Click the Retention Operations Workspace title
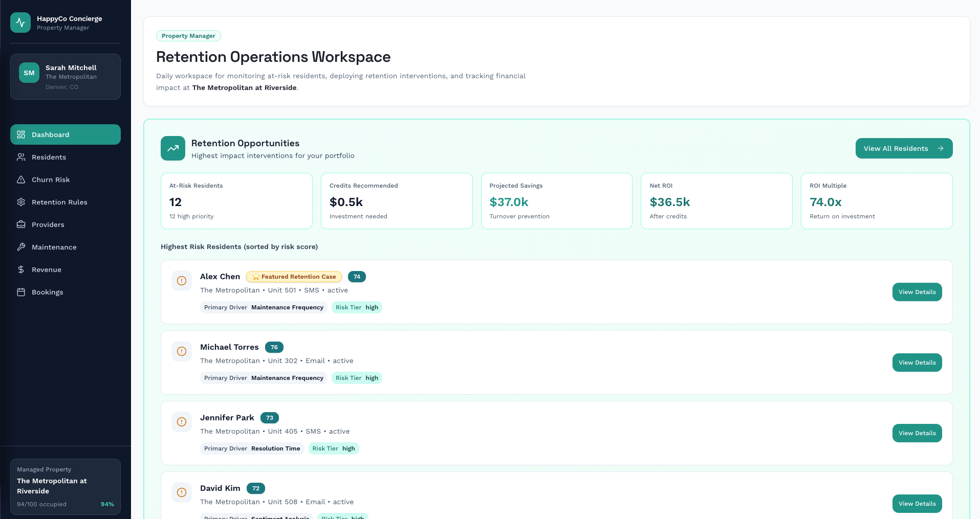Image resolution: width=980 pixels, height=519 pixels. tap(273, 57)
